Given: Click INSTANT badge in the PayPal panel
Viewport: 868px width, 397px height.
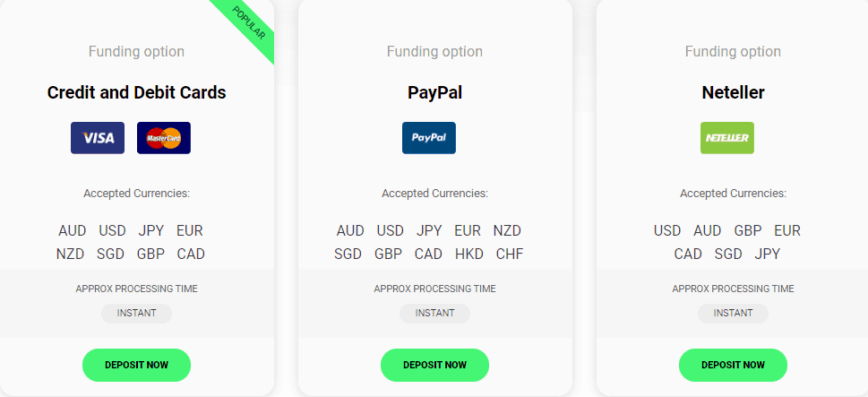Looking at the screenshot, I should (435, 314).
